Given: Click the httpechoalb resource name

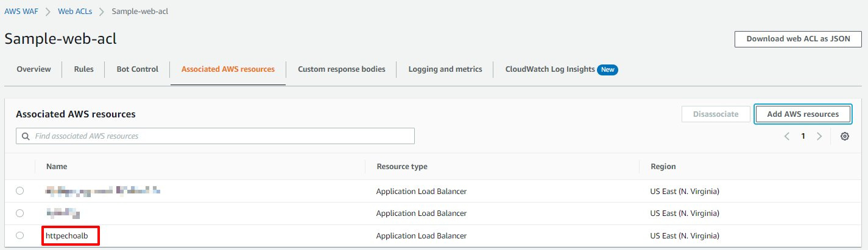Looking at the screenshot, I should tap(63, 235).
